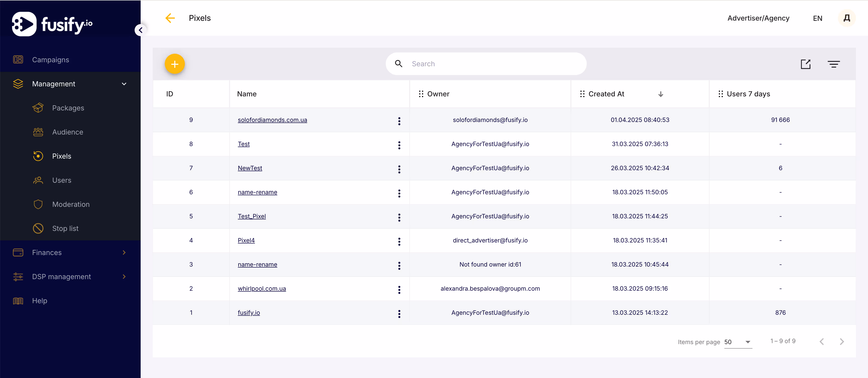The height and width of the screenshot is (378, 868).
Task: Open actions menu for Test_Pixel
Action: tap(399, 217)
